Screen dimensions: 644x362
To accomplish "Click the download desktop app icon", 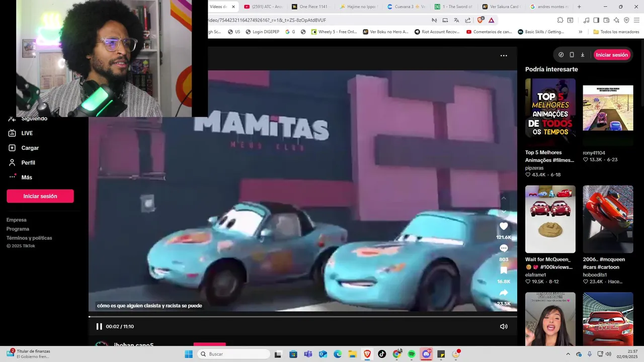I will [x=583, y=55].
